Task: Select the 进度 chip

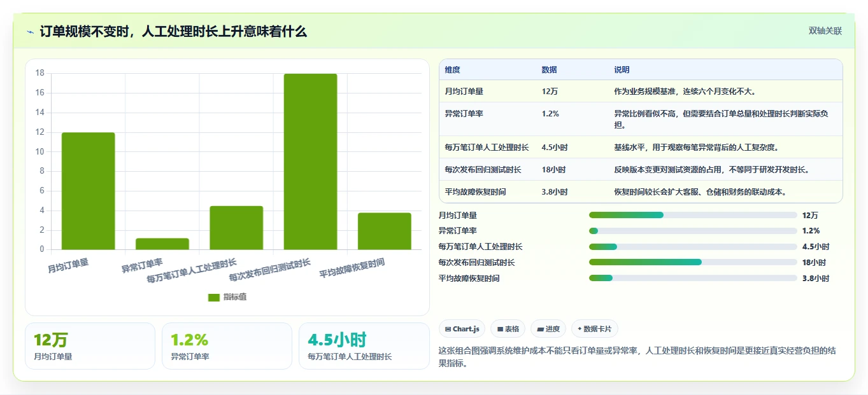Action: coord(548,329)
